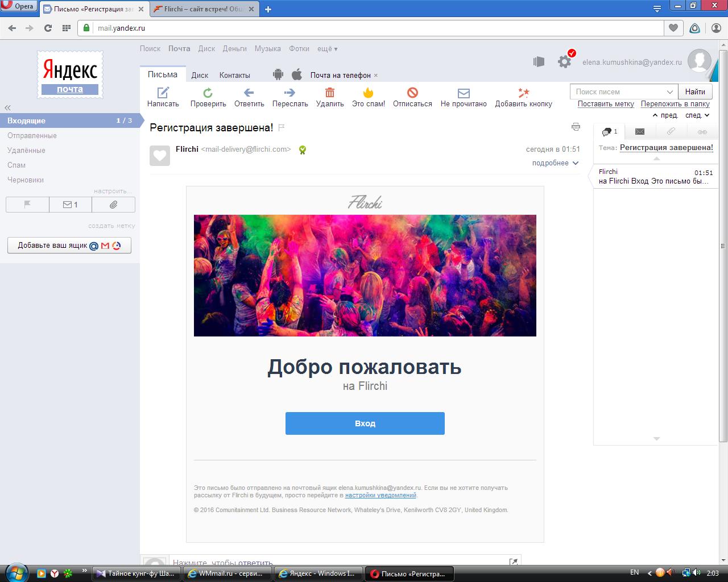Viewport: 728px width, 582px height.
Task: Toggle the attachments filter in sidebar
Action: point(113,205)
